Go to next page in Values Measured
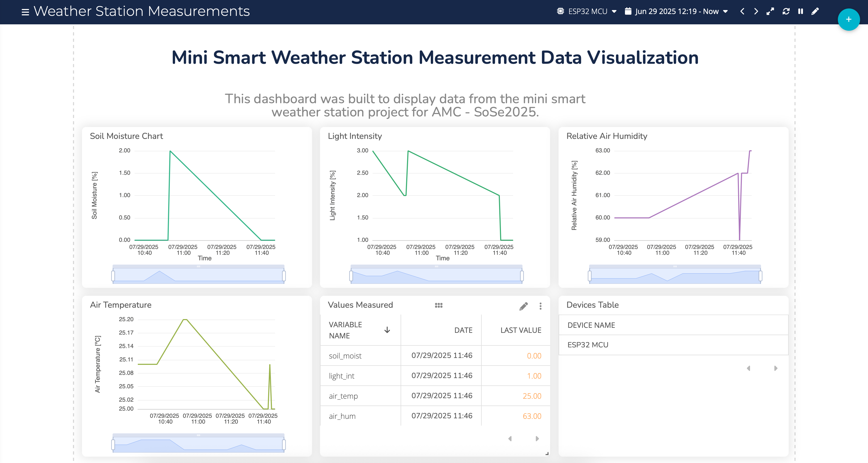Screen dimensions: 868x463 (537, 438)
